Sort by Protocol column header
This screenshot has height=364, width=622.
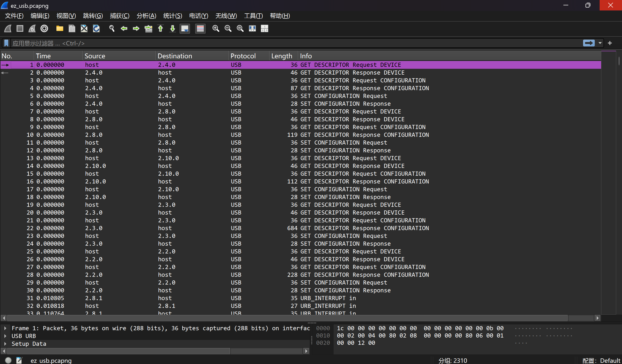[243, 56]
